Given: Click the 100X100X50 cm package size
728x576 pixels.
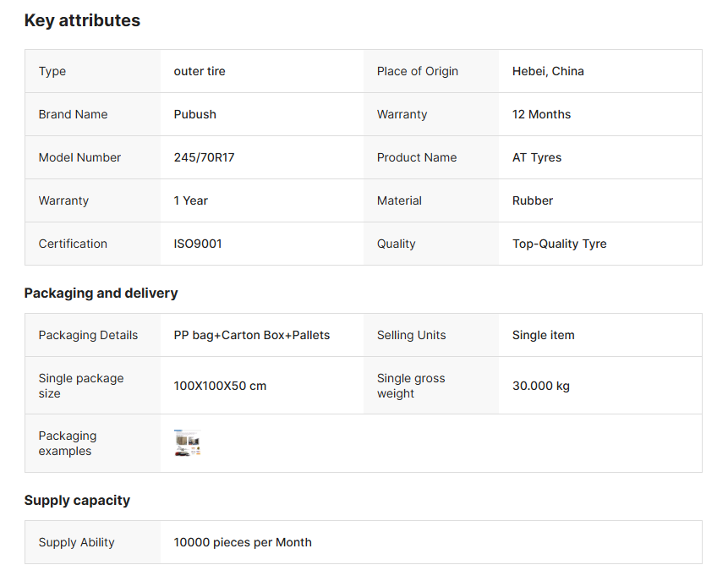Looking at the screenshot, I should (x=220, y=386).
